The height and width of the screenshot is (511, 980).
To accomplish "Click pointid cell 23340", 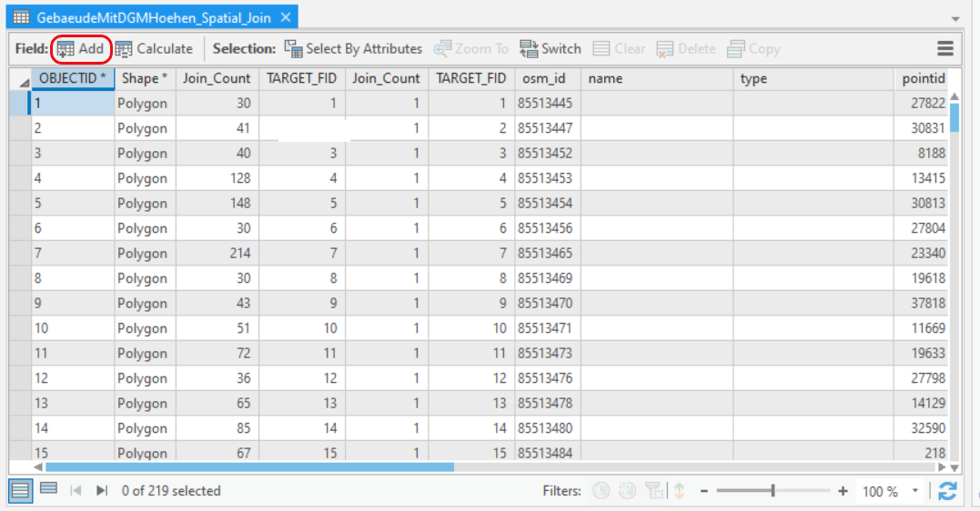I will [x=921, y=253].
